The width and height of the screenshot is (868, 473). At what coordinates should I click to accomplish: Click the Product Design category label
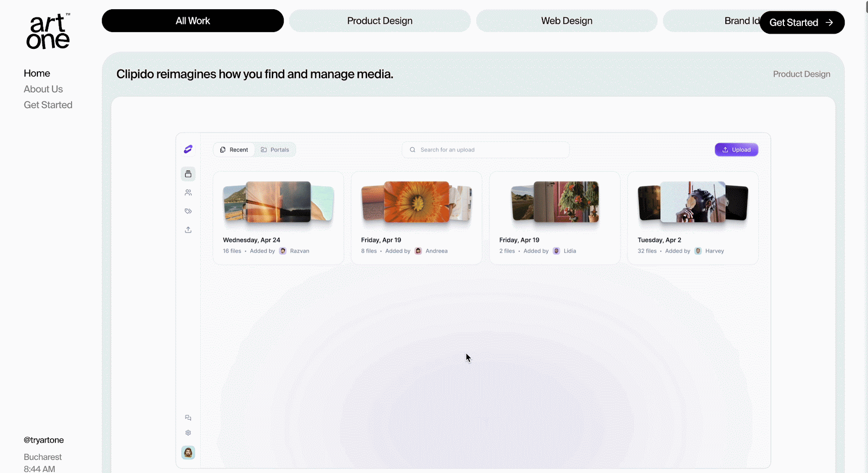801,74
